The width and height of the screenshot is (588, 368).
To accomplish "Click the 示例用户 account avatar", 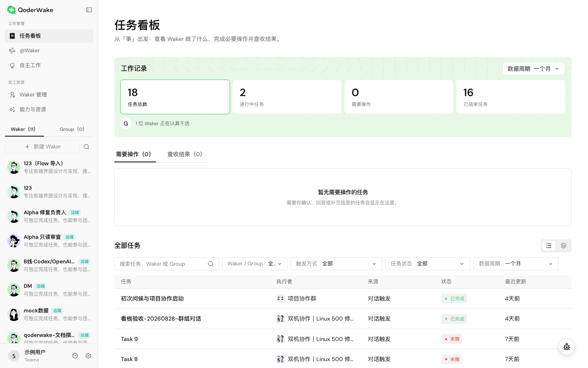I will click(x=14, y=356).
